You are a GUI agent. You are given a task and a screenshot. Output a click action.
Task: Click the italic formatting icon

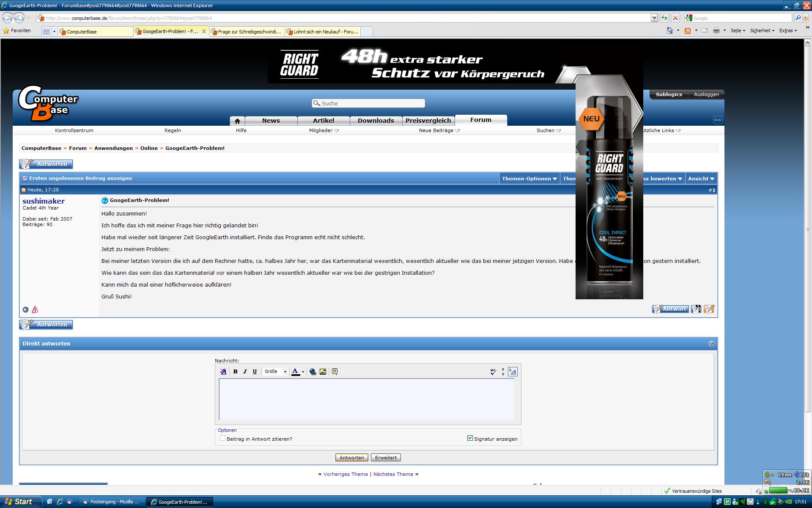point(245,372)
